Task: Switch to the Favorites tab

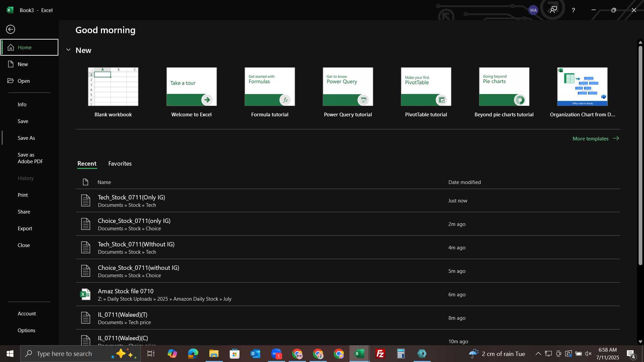Action: 120,164
